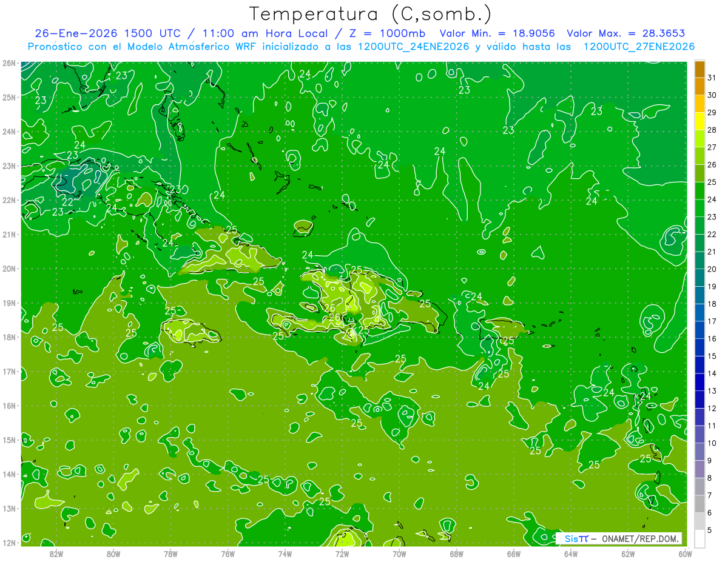Click the 74W longitude axis label
728x562 pixels.
click(x=285, y=553)
